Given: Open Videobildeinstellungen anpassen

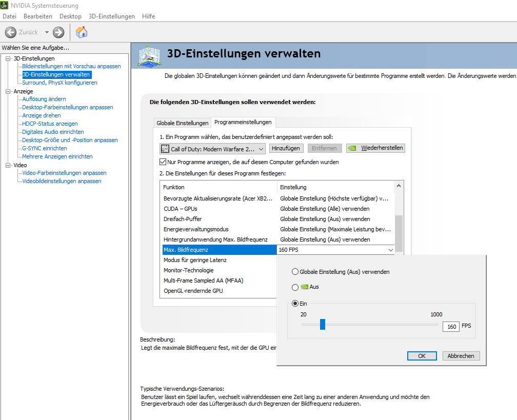Looking at the screenshot, I should tap(62, 182).
